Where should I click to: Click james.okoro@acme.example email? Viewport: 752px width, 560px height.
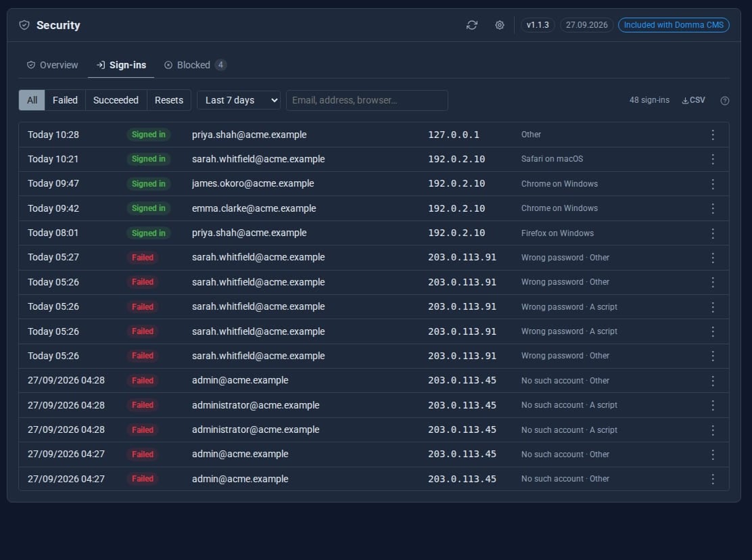pos(253,184)
